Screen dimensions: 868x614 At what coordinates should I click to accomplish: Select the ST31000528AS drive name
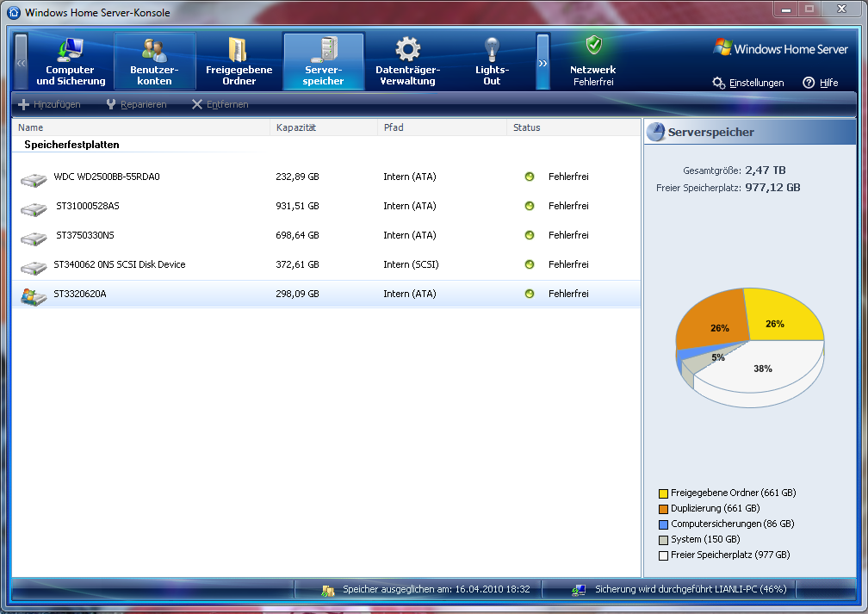(88, 206)
